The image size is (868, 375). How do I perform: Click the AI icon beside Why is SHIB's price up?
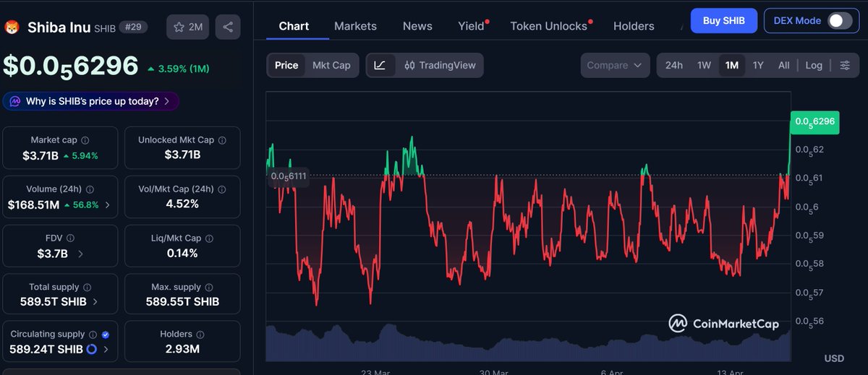pos(14,101)
